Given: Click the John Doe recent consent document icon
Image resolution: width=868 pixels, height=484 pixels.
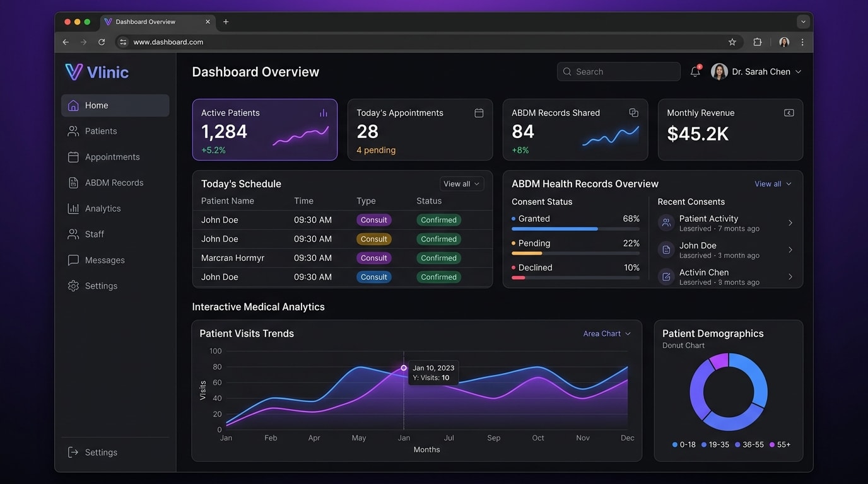Looking at the screenshot, I should click(x=666, y=250).
